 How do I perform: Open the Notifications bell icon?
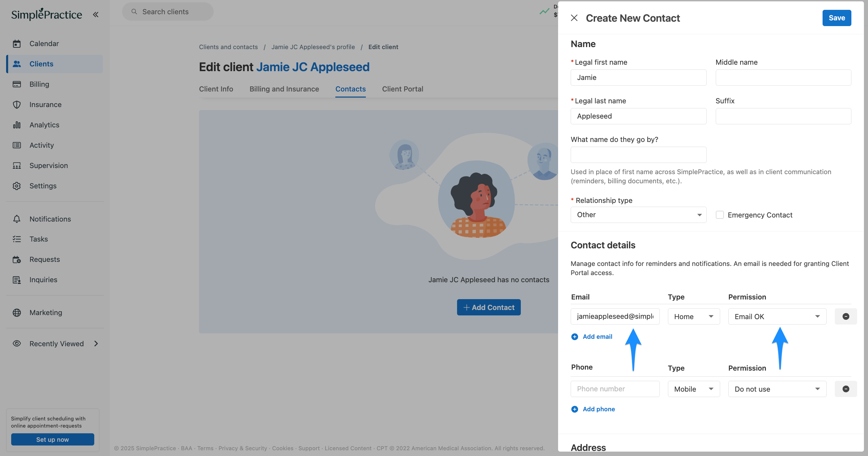coord(17,219)
